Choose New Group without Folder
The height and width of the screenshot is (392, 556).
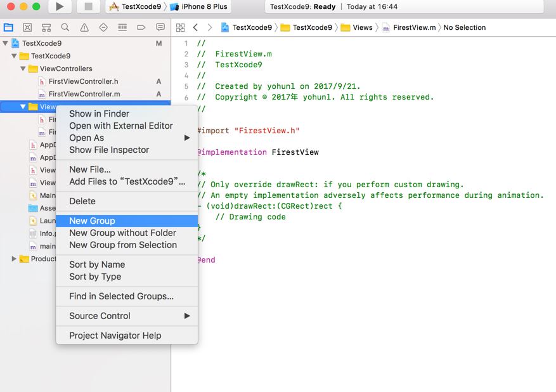(x=127, y=233)
